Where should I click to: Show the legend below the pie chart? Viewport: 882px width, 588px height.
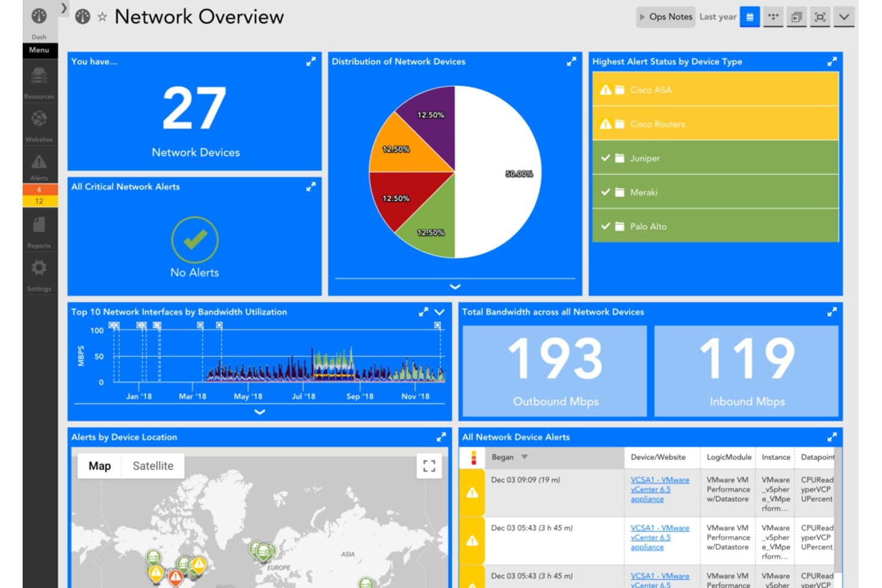point(455,287)
